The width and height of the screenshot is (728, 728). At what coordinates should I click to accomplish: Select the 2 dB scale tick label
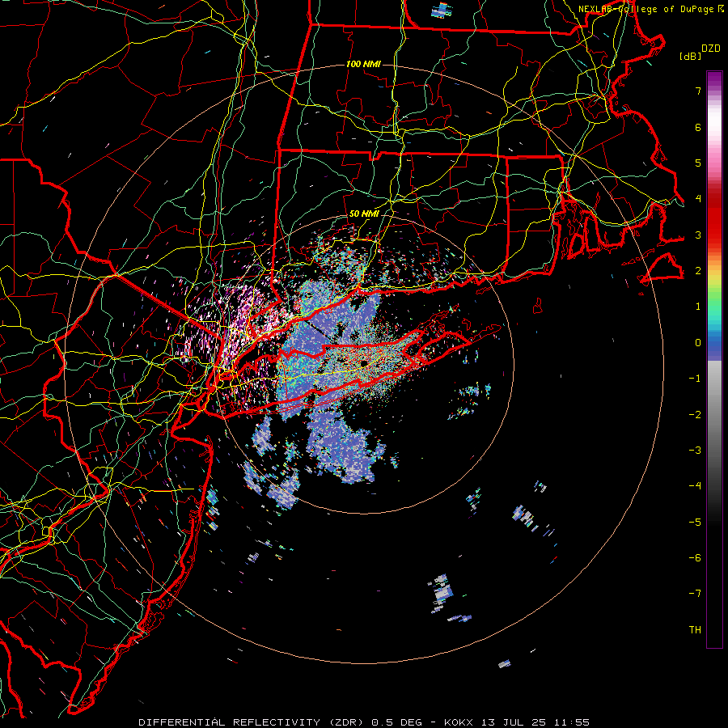pos(698,271)
